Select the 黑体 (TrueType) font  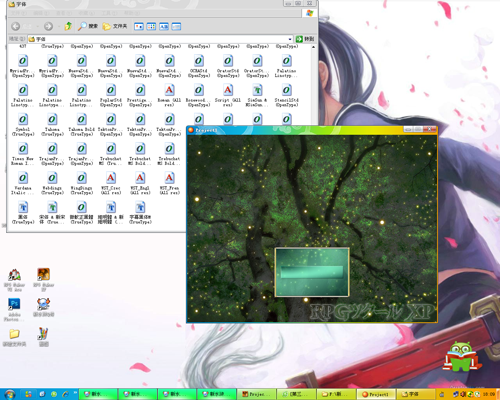click(x=23, y=213)
